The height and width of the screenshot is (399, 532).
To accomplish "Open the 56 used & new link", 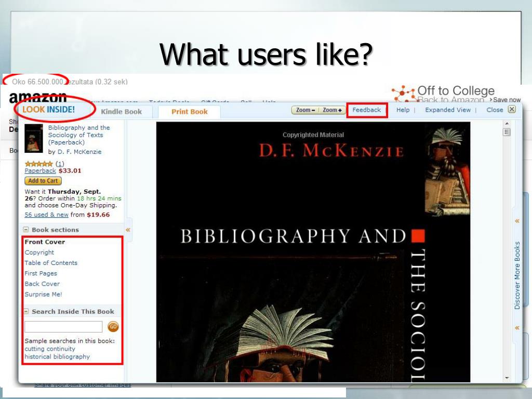I will tap(46, 215).
